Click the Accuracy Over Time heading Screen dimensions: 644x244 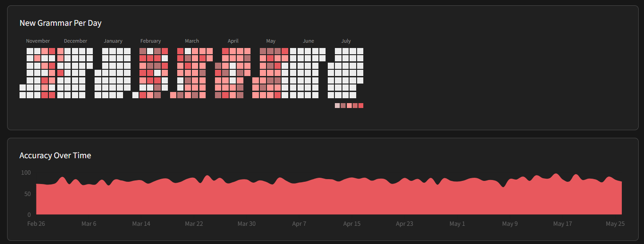55,156
